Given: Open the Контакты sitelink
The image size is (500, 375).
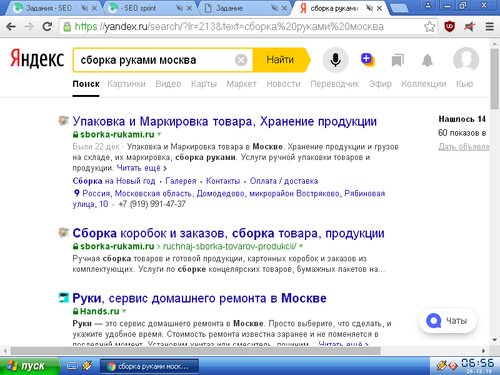Looking at the screenshot, I should 223,181.
